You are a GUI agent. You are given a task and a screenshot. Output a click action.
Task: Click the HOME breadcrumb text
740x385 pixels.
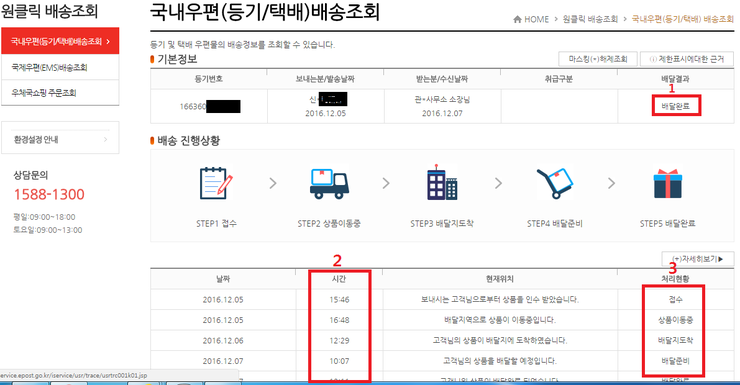(x=537, y=19)
